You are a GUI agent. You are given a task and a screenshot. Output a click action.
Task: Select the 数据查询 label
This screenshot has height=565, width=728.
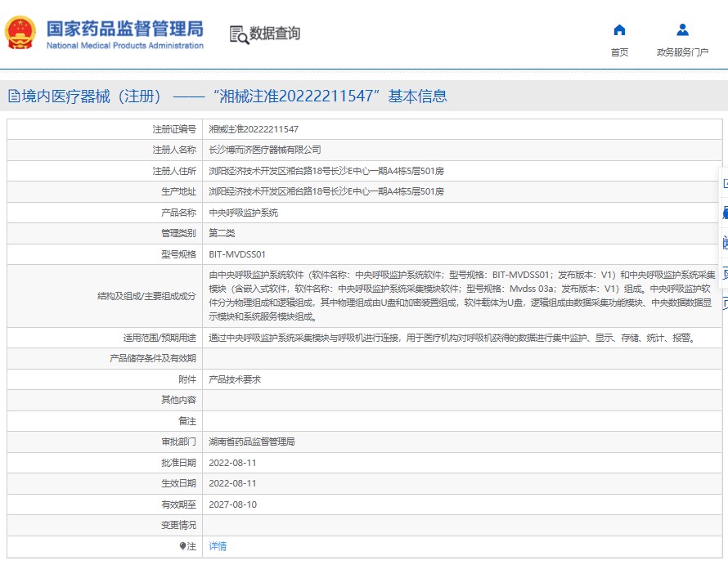[x=275, y=34]
